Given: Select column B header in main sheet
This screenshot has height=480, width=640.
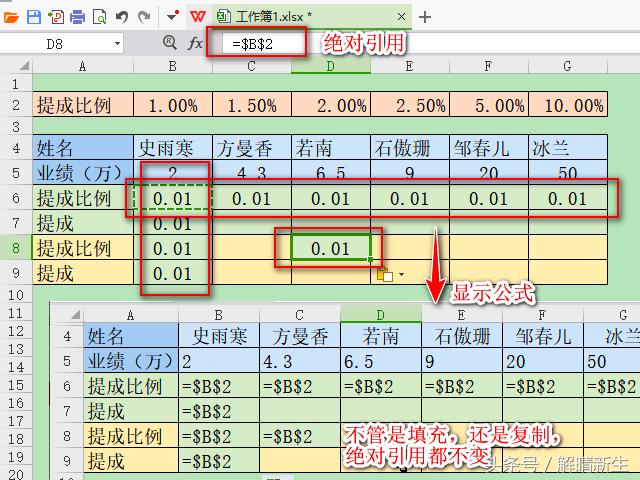Looking at the screenshot, I should click(173, 66).
